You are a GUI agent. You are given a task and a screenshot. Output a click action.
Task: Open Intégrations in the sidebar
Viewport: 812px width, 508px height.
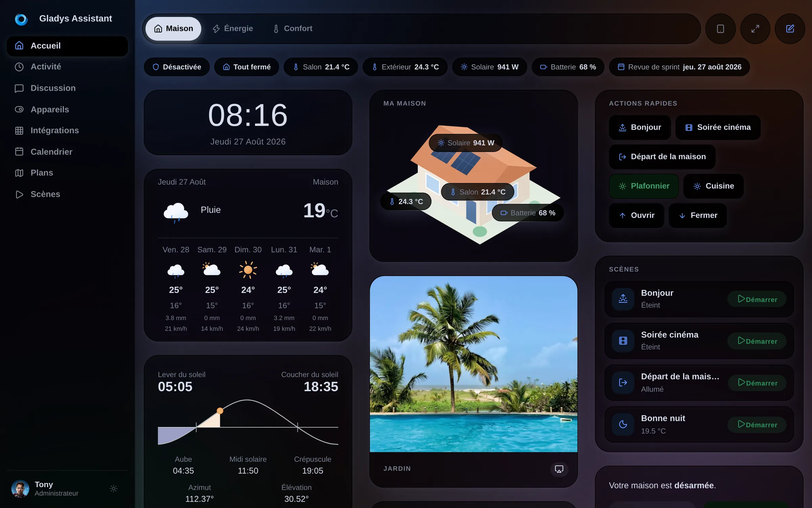(x=67, y=130)
